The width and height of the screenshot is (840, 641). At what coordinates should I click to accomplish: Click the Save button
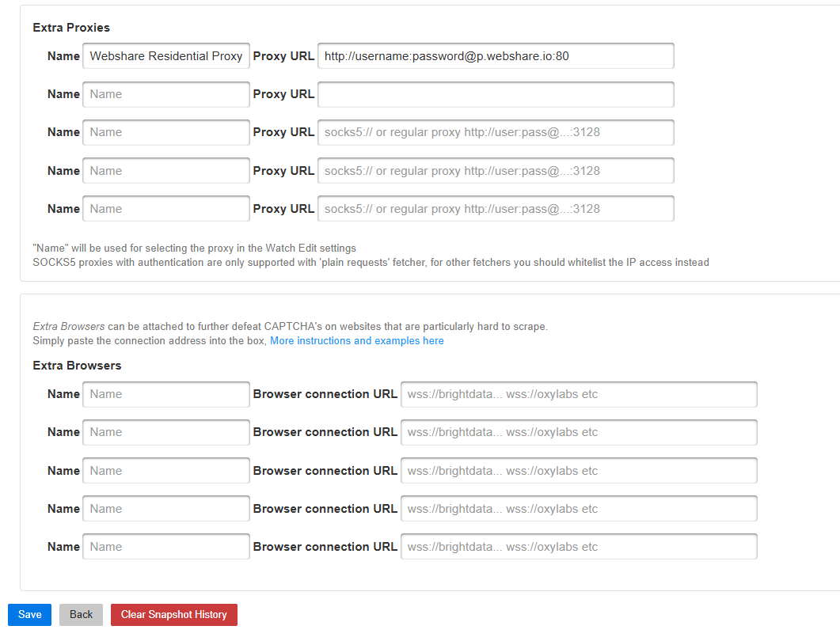[x=29, y=614]
